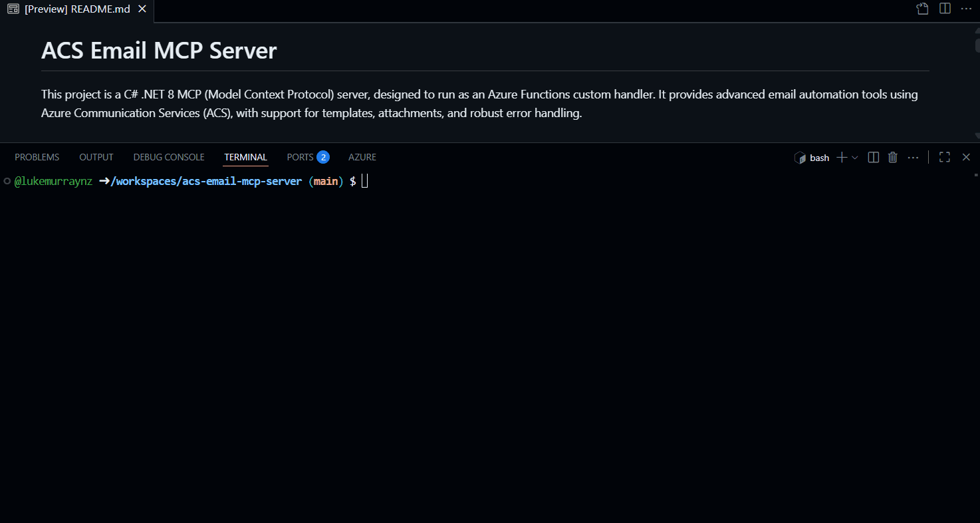Click the bash terminal profile label

point(819,158)
